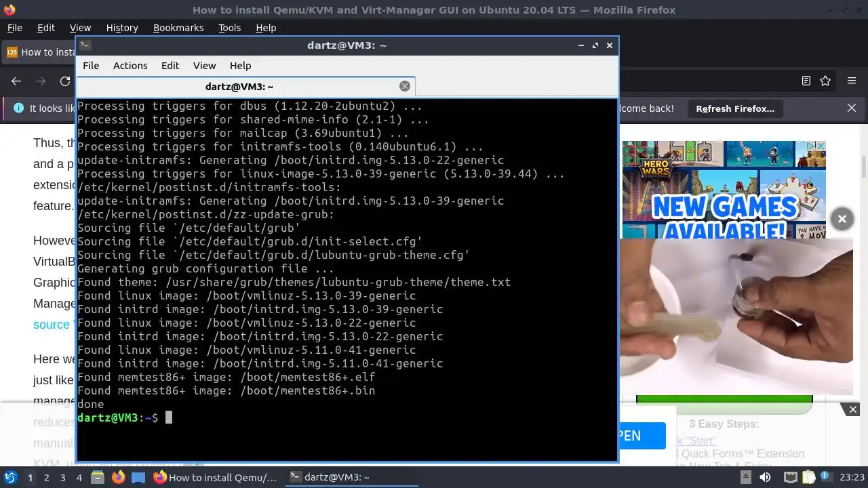Screen dimensions: 868x488
Task: Open the terminal Help menu
Action: coord(240,66)
